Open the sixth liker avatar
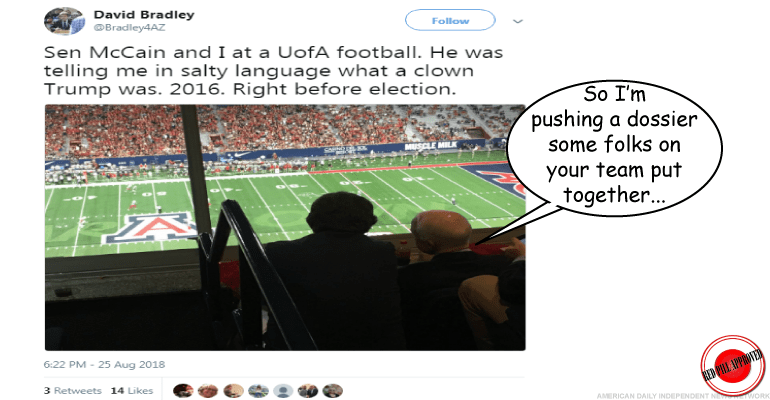This screenshot has width=770, height=400. pos(308,391)
